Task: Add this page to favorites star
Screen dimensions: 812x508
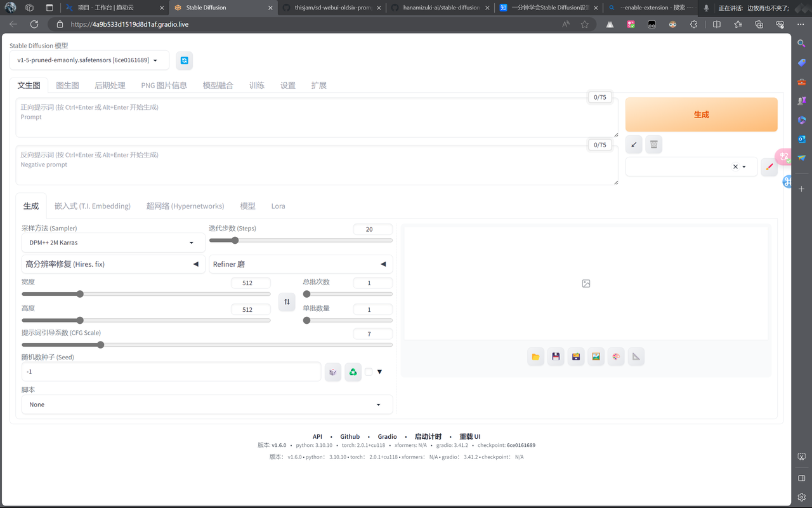Action: (x=585, y=24)
